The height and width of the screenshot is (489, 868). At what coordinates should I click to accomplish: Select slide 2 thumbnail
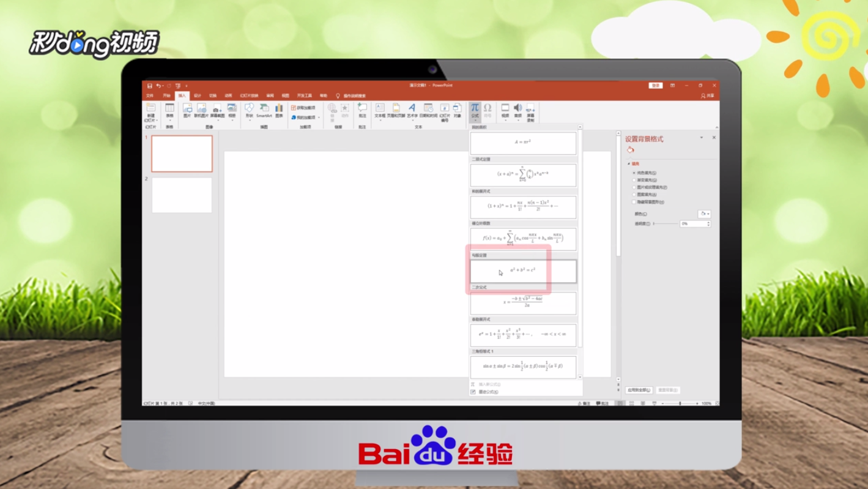pyautogui.click(x=182, y=195)
